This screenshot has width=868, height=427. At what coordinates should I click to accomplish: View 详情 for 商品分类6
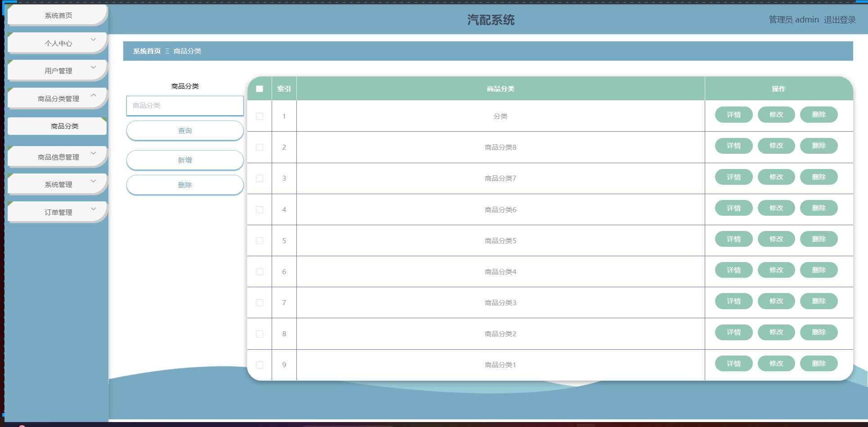click(x=734, y=208)
